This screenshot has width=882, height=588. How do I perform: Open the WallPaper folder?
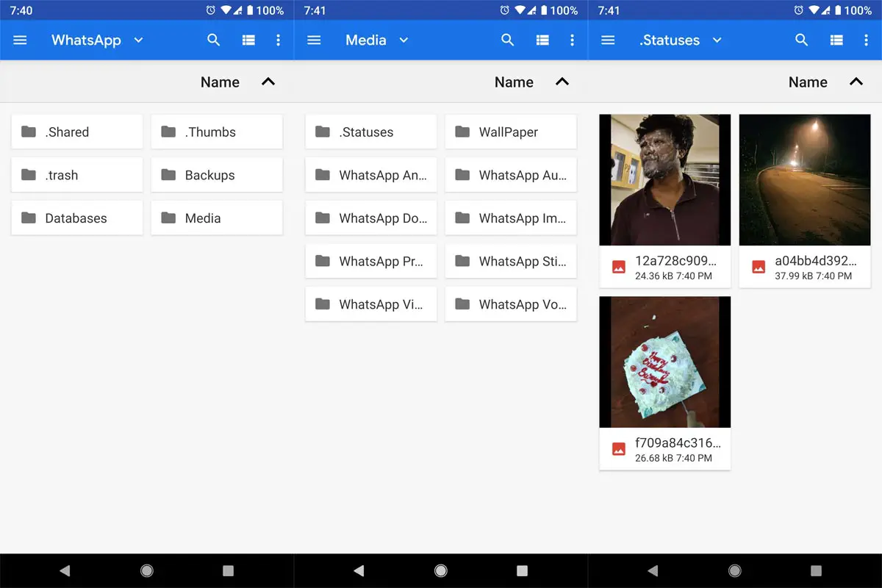(x=511, y=132)
